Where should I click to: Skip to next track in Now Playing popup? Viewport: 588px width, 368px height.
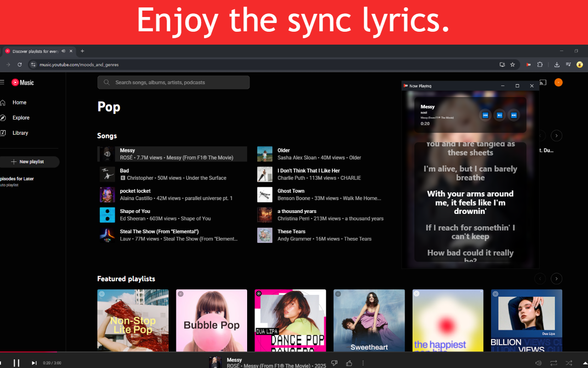[514, 115]
